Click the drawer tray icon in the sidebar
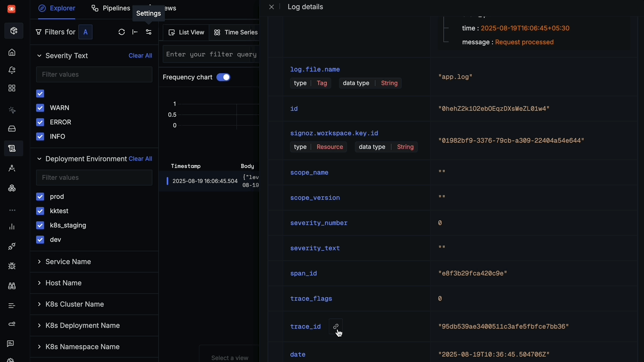644x362 pixels. tap(12, 129)
